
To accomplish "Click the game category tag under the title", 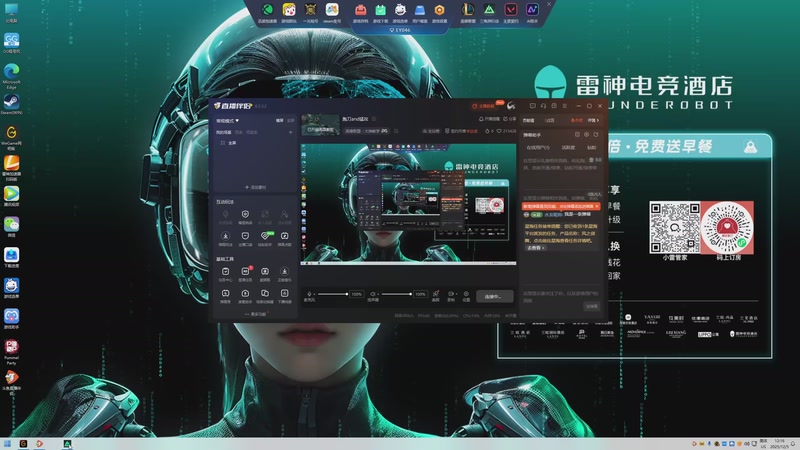I will click(x=366, y=131).
